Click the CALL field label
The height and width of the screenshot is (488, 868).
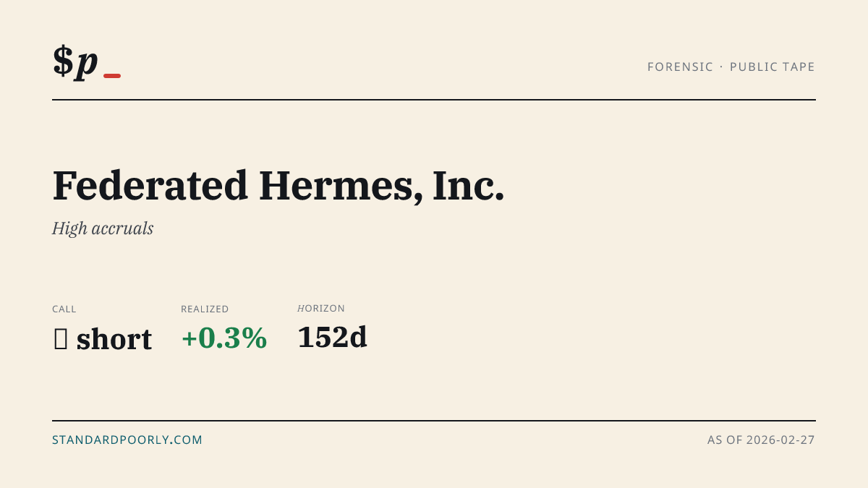click(64, 309)
